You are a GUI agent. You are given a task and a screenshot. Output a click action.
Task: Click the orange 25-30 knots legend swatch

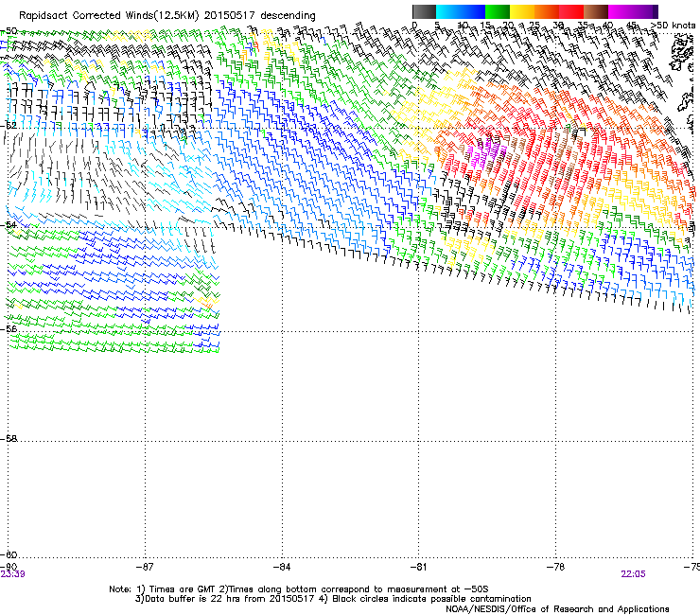547,11
